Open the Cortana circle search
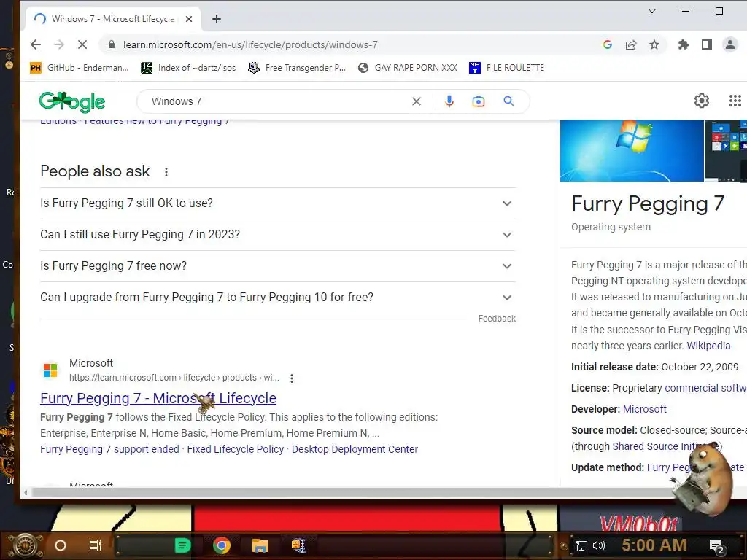This screenshot has height=560, width=747. coord(61,545)
